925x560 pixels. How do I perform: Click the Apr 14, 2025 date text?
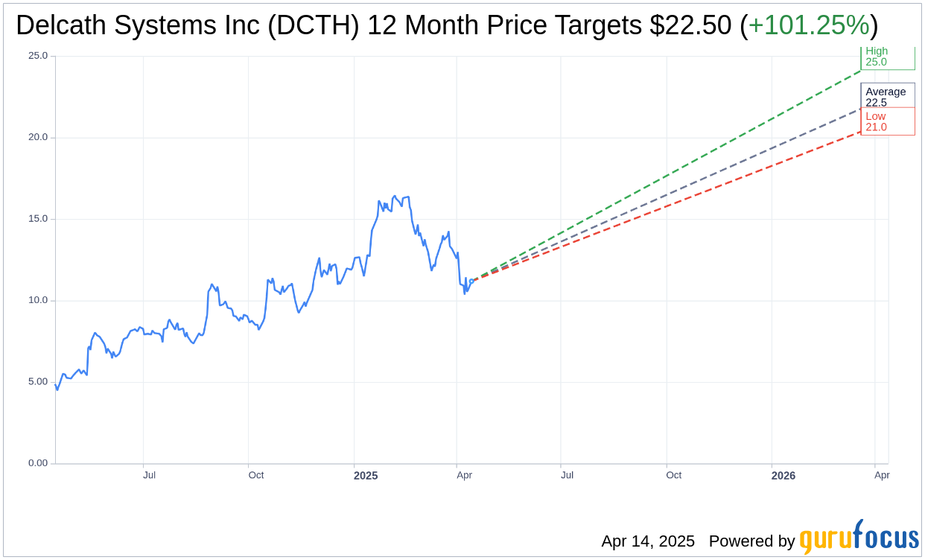pos(648,541)
